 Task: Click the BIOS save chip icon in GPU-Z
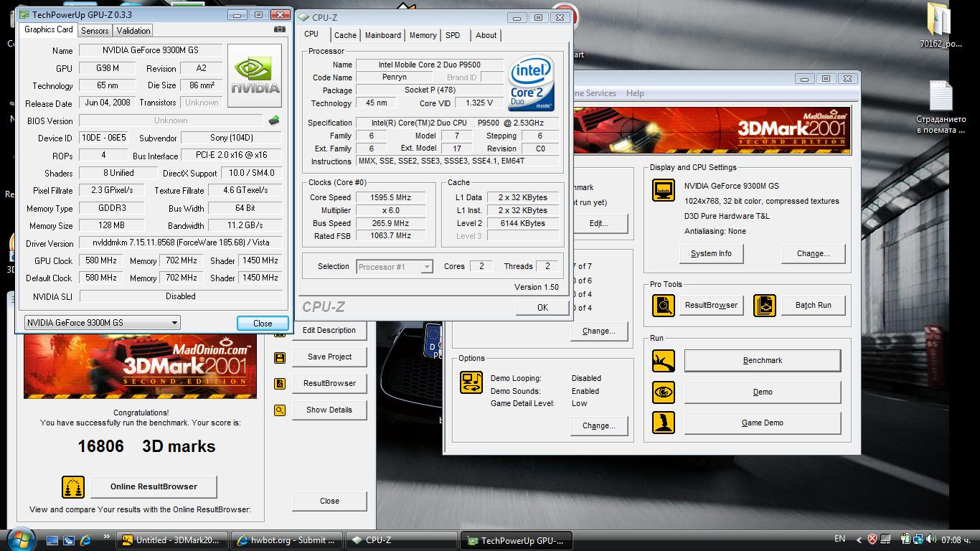coord(273,121)
